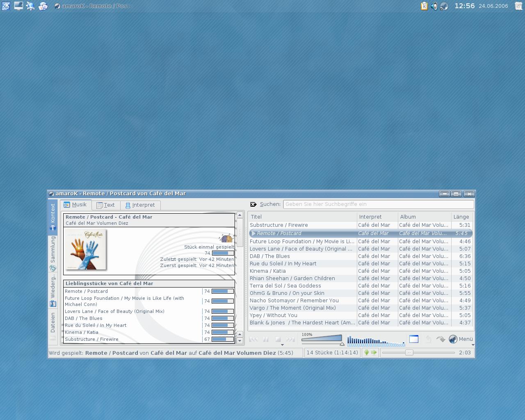Screen dimensions: 525x420
Task: Select Rue du Soleil / In My Heart in playlist
Action: click(361, 264)
